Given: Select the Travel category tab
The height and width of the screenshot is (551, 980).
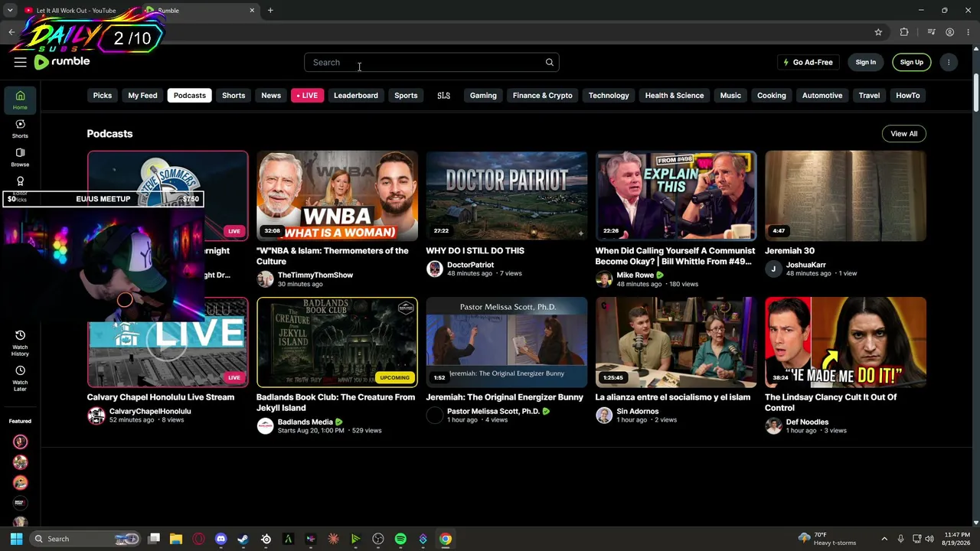Looking at the screenshot, I should 869,96.
